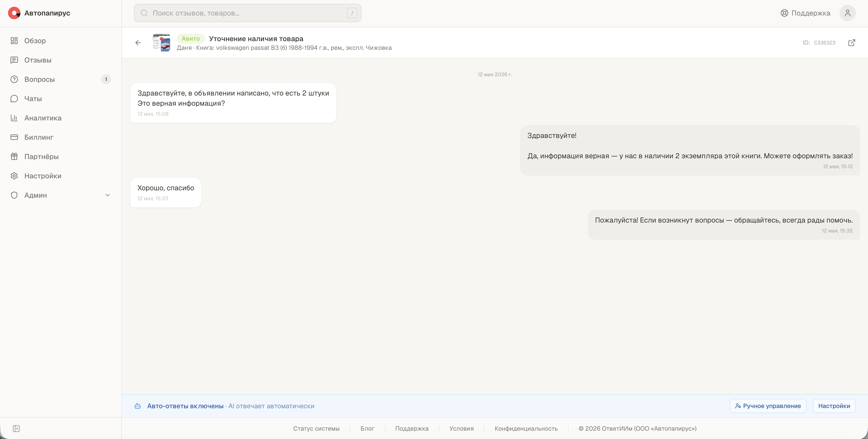Image resolution: width=868 pixels, height=439 pixels.
Task: Click chat title Уточнение наличия товара
Action: 256,39
